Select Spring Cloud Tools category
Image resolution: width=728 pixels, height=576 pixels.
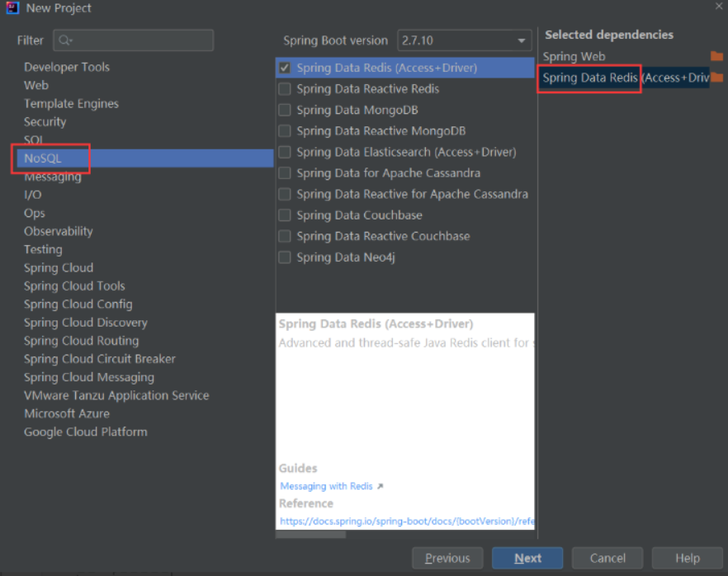[x=74, y=286]
